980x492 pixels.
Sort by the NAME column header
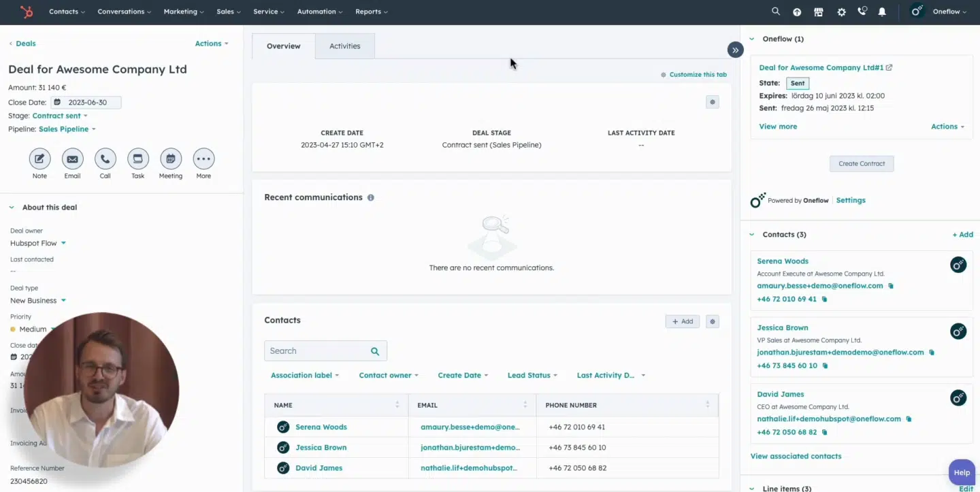pyautogui.click(x=337, y=405)
